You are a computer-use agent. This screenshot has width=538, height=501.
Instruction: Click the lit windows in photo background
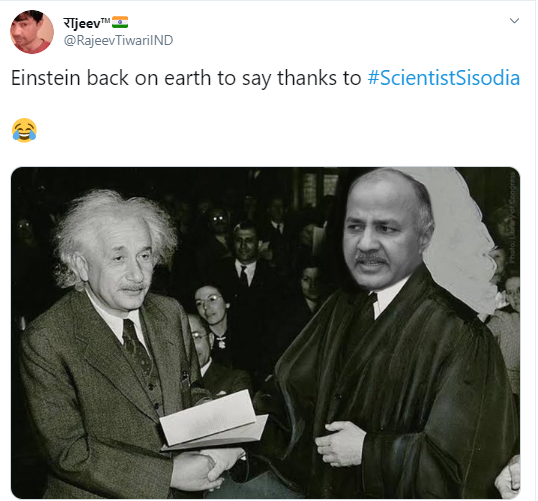point(320,187)
